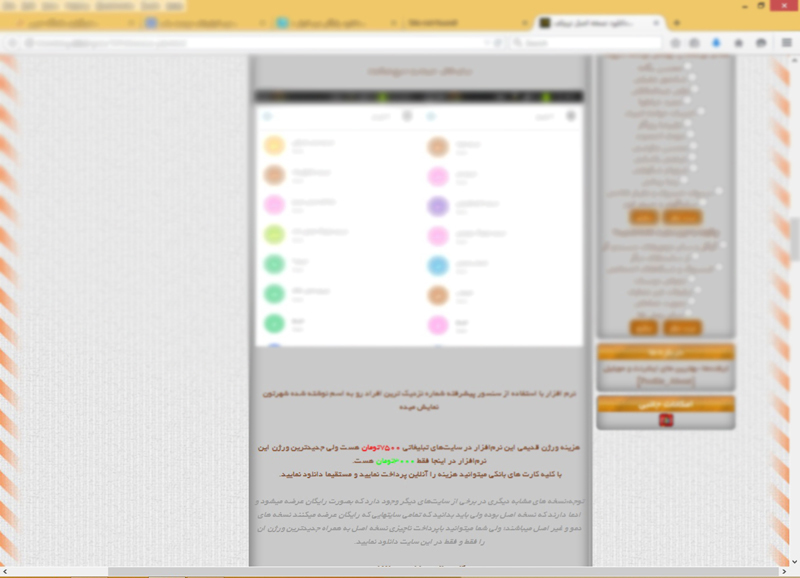The width and height of the screenshot is (800, 578).
Task: Click the reload icon in address bar
Action: [498, 43]
